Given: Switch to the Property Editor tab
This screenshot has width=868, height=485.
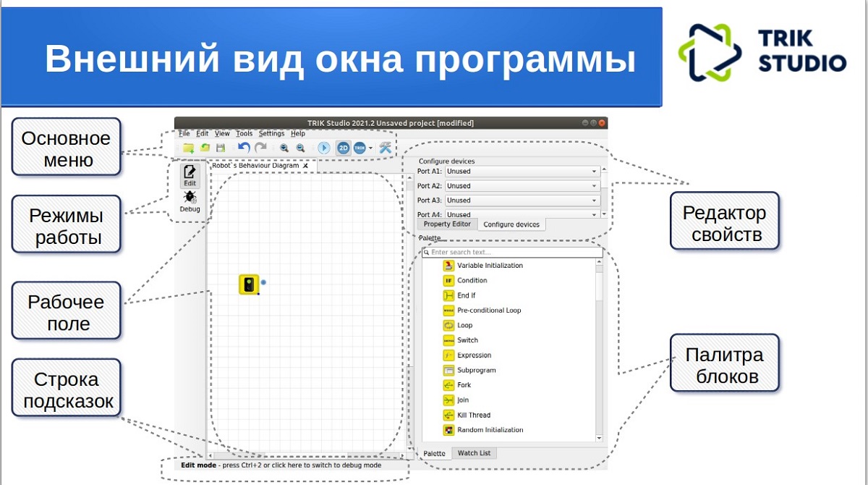Looking at the screenshot, I should pos(447,224).
